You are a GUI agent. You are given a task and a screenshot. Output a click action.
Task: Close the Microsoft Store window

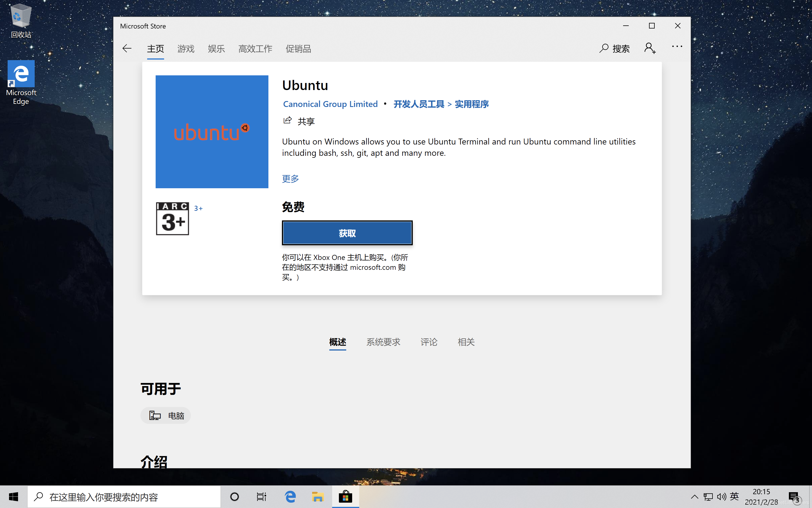coord(678,26)
